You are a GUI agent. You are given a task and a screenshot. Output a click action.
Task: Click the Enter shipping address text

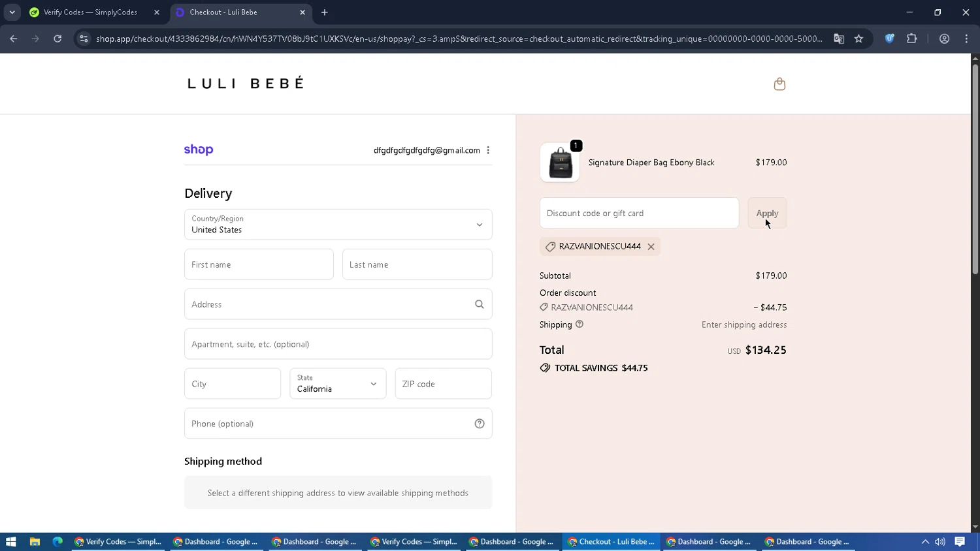744,324
